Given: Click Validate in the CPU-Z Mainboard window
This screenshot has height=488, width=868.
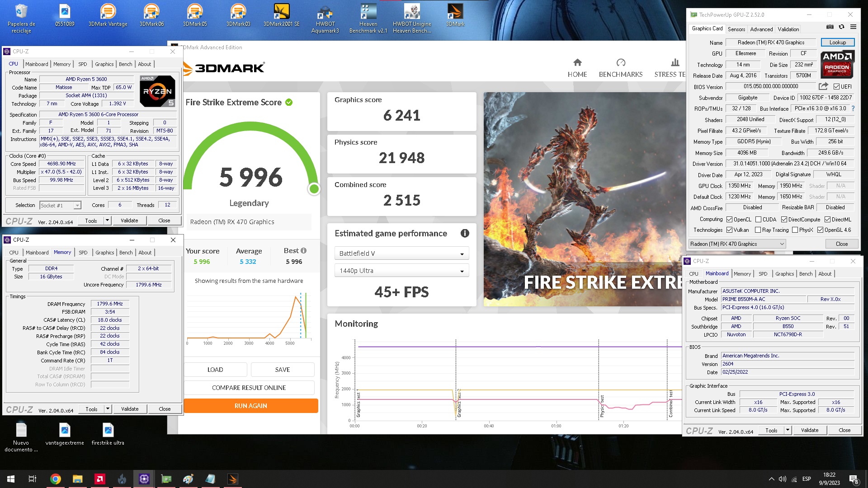Looking at the screenshot, I should click(809, 430).
